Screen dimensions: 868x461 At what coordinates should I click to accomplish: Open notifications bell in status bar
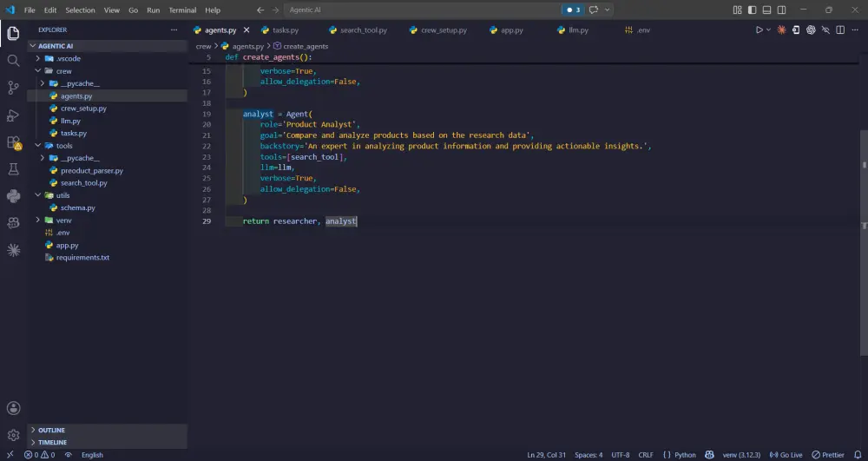858,455
